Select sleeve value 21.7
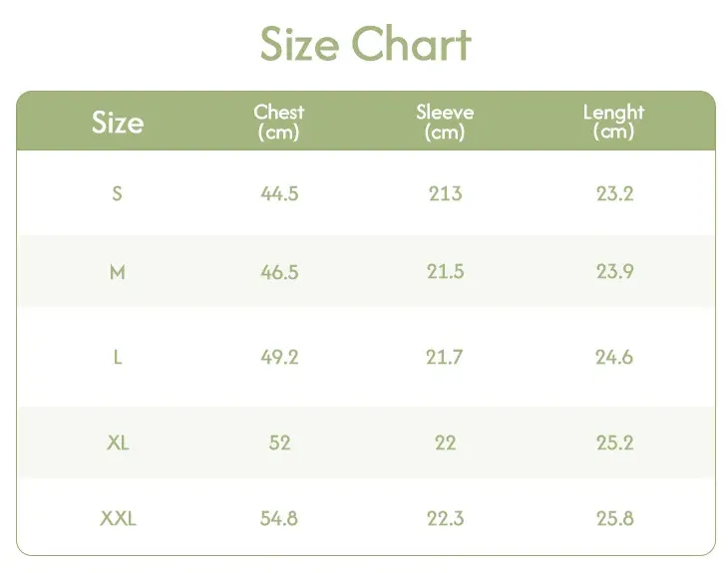The width and height of the screenshot is (728, 573). [445, 357]
